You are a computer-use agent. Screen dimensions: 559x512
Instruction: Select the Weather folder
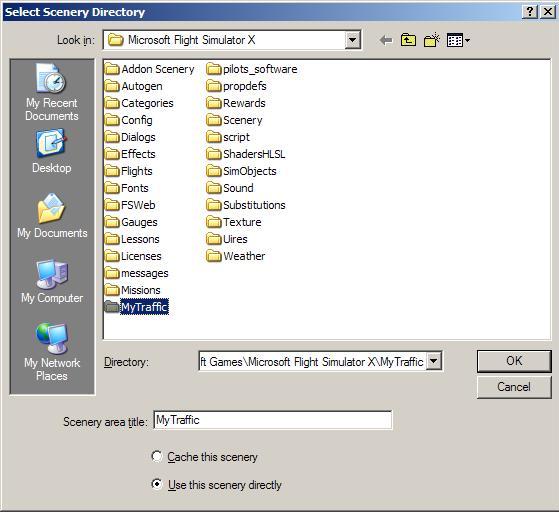pos(236,256)
